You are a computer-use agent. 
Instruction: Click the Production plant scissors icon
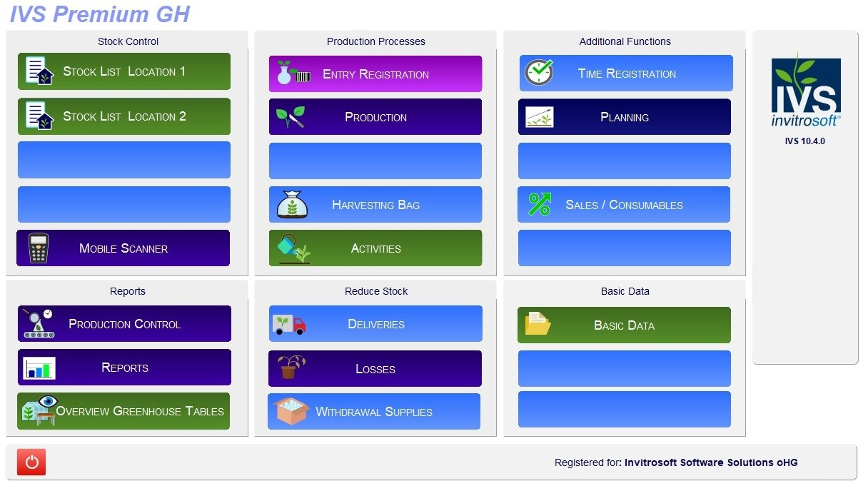[x=291, y=117]
